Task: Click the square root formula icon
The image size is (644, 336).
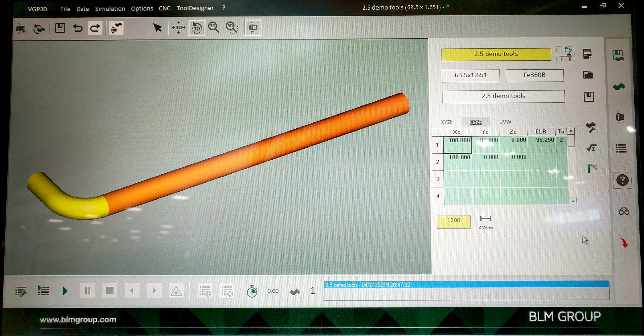Action: tap(592, 148)
